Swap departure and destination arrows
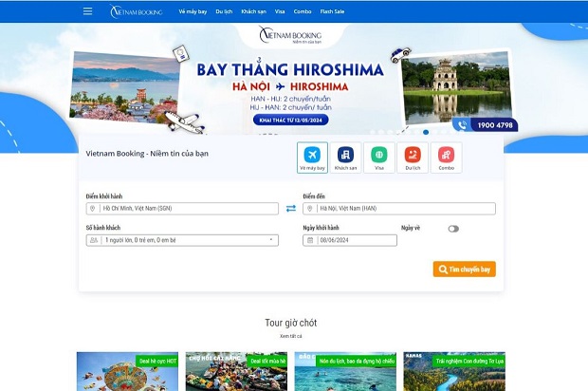Viewport: 588px width, 391px height. (x=291, y=208)
